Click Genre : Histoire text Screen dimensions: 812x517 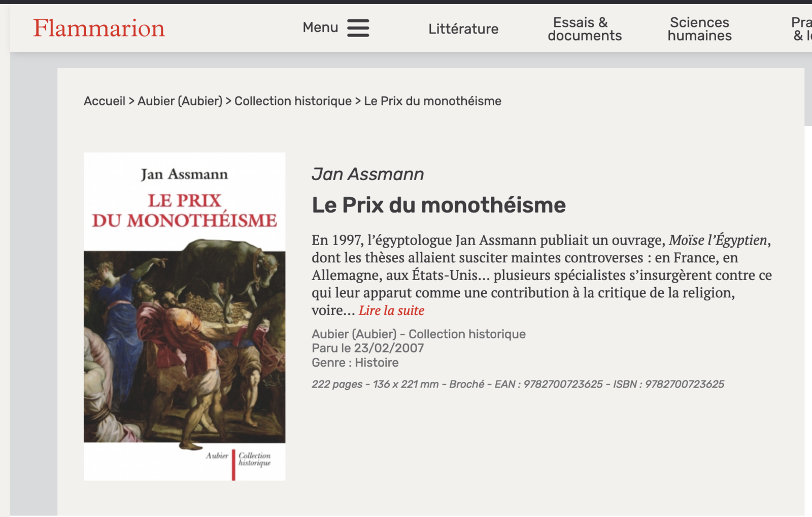coord(355,363)
